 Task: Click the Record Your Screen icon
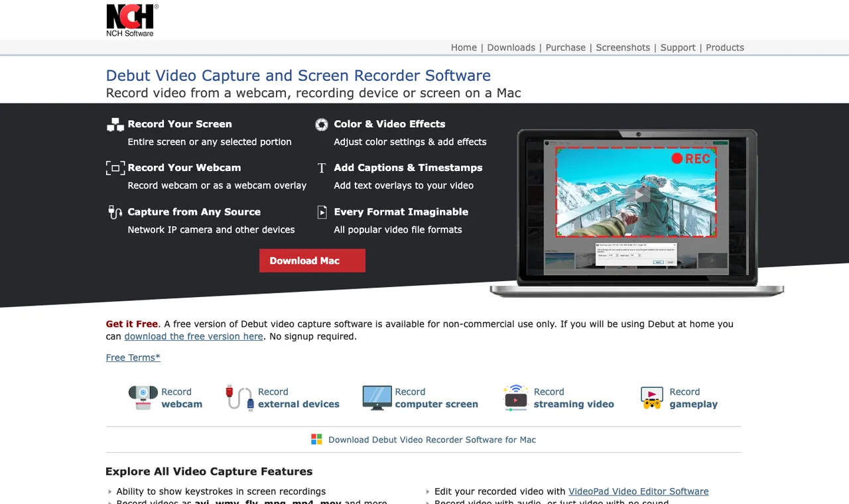[x=115, y=124]
